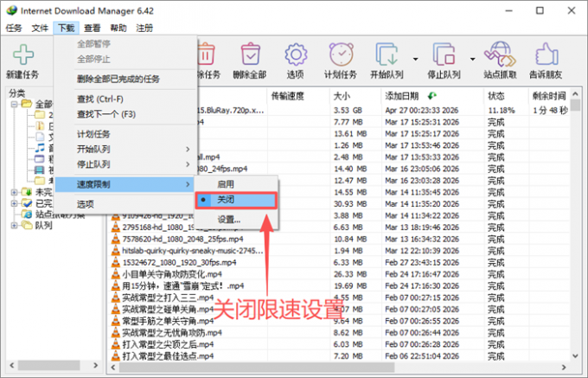This screenshot has height=378, width=588.
Task: Select the compressed archive category icon in tree
Action: click(40, 125)
